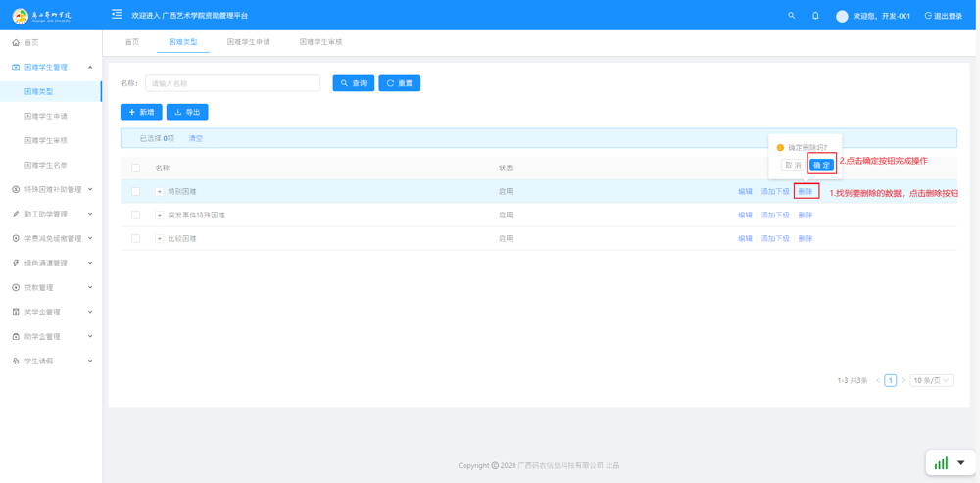This screenshot has width=980, height=483.
Task: Toggle the select-all header checkbox
Action: (x=136, y=169)
